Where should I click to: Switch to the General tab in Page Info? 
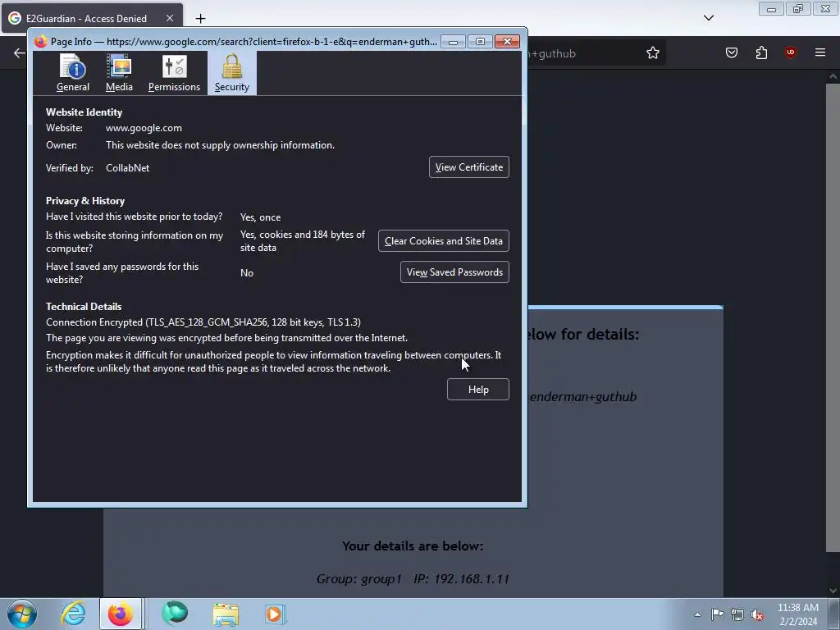pos(73,73)
